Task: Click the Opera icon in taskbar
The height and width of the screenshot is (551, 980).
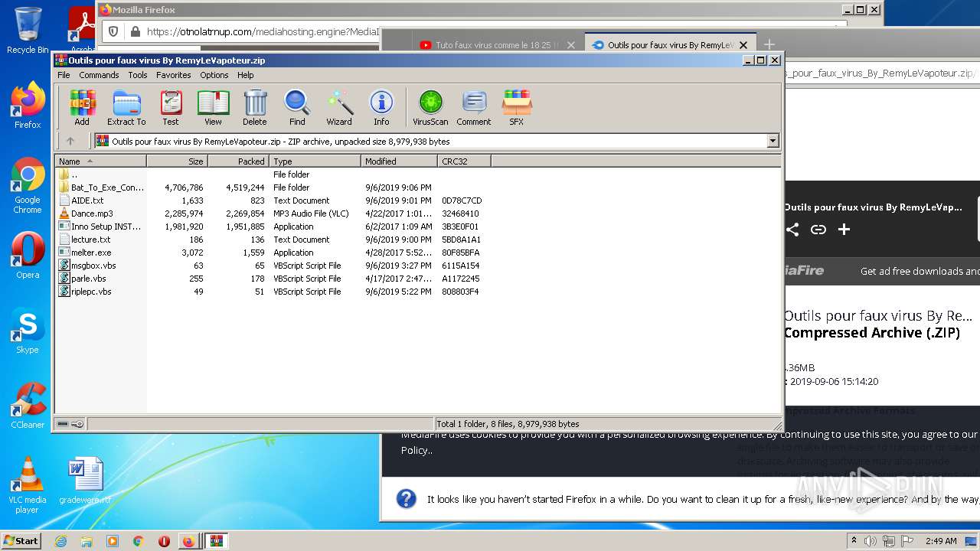Action: pos(164,541)
